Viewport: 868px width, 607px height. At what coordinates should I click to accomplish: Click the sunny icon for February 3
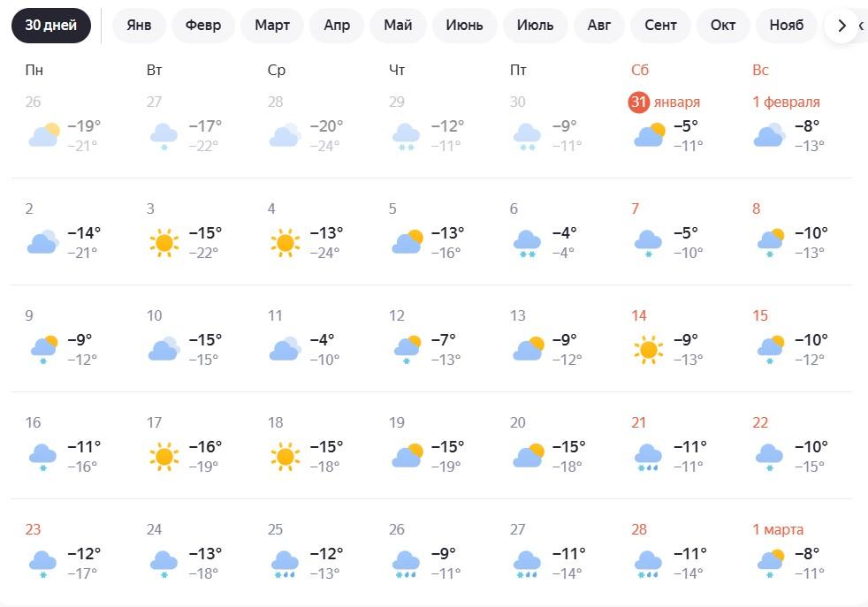tap(164, 242)
